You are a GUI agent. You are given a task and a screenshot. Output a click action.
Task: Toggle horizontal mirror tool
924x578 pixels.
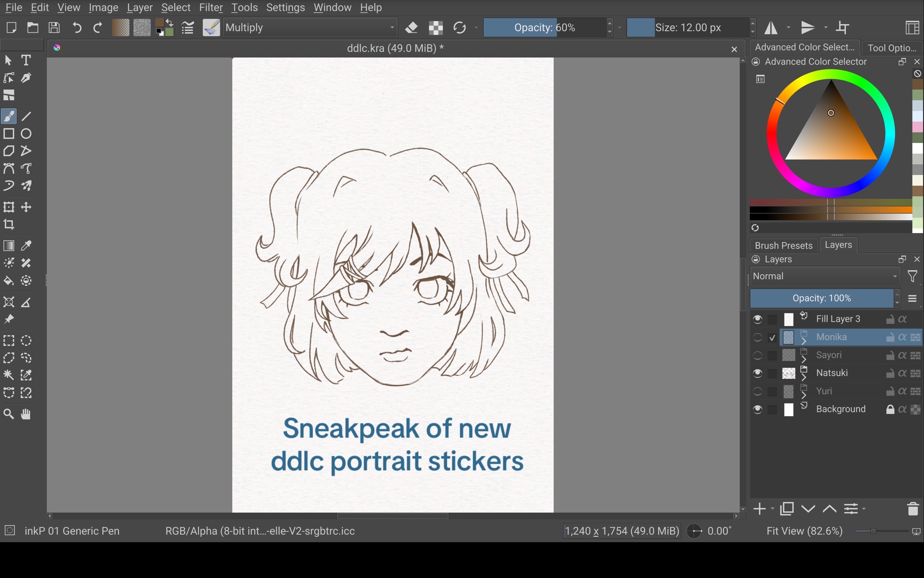(x=771, y=28)
